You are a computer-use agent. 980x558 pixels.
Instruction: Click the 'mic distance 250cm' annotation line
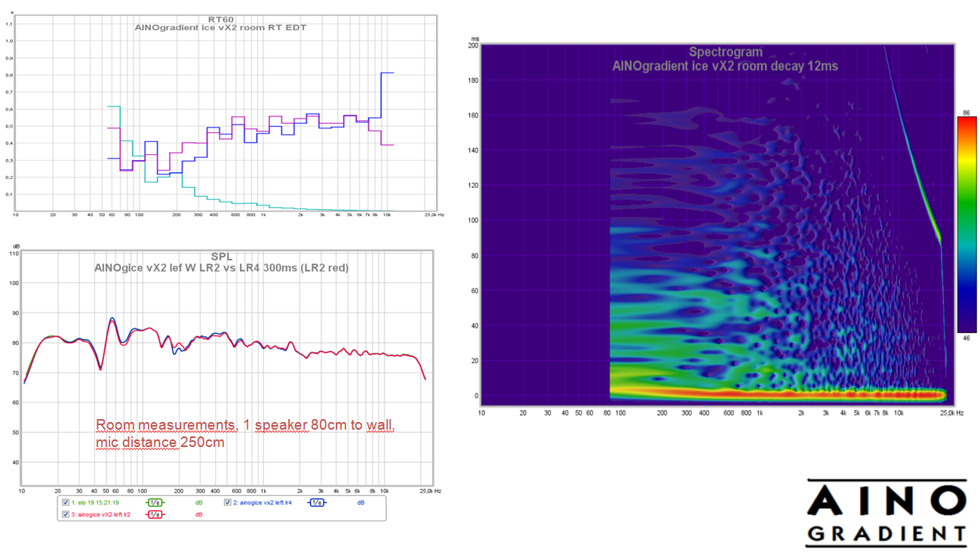(160, 442)
